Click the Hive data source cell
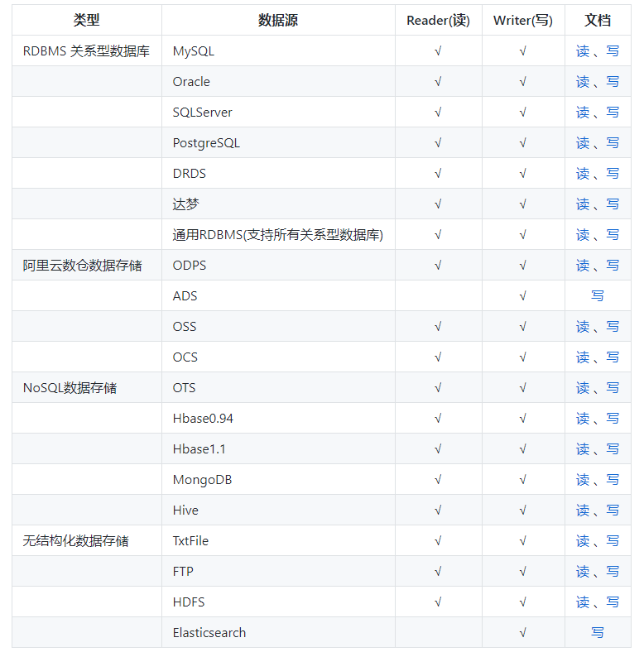 (x=278, y=511)
